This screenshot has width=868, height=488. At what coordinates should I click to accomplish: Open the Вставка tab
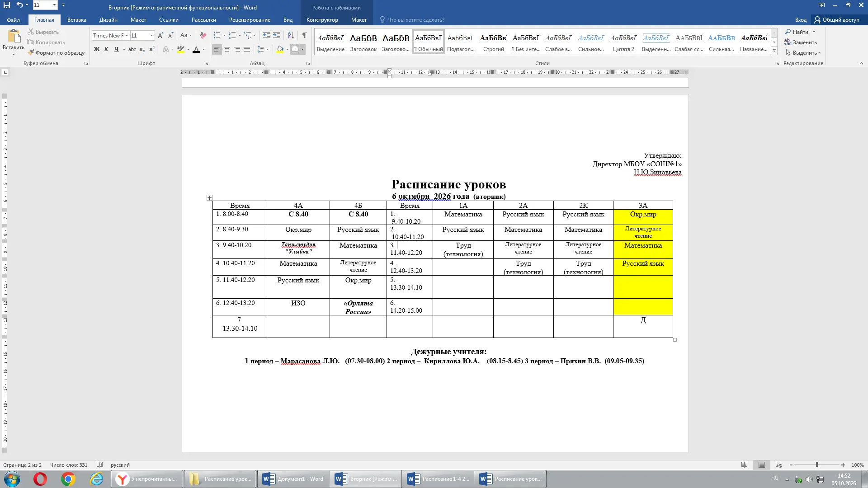tap(77, 20)
